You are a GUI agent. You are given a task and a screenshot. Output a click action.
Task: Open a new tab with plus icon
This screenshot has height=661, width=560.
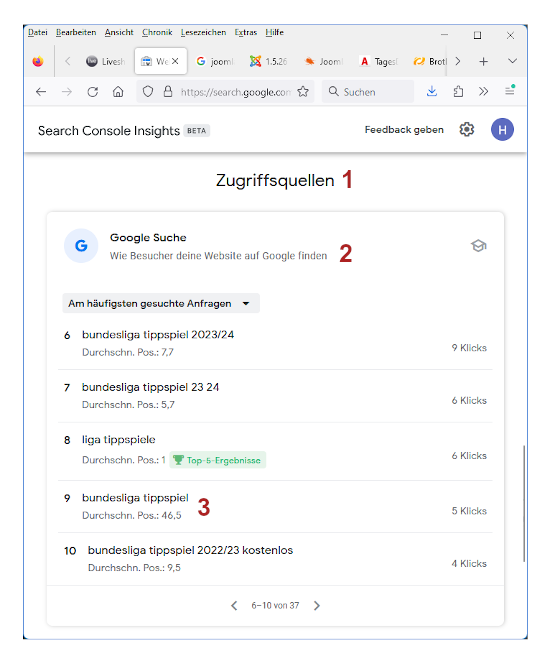483,62
